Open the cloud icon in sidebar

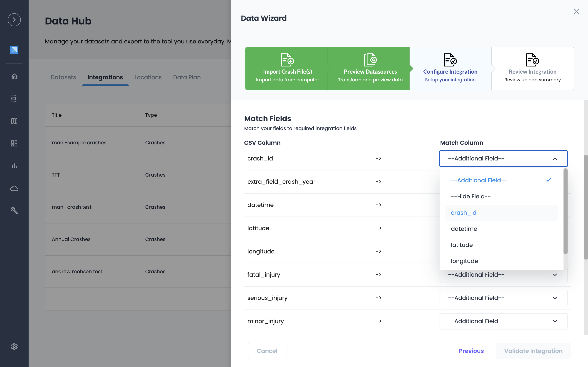point(14,188)
